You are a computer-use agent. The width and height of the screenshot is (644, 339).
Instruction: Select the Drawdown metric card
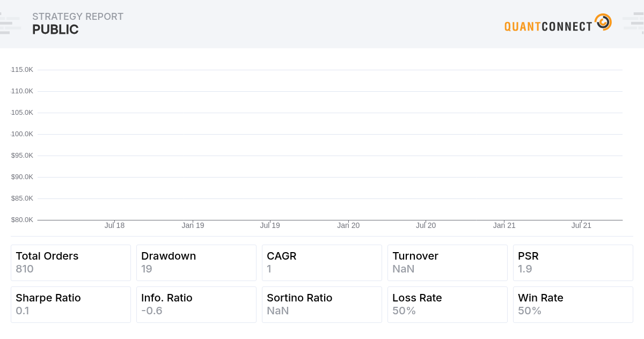pyautogui.click(x=196, y=262)
